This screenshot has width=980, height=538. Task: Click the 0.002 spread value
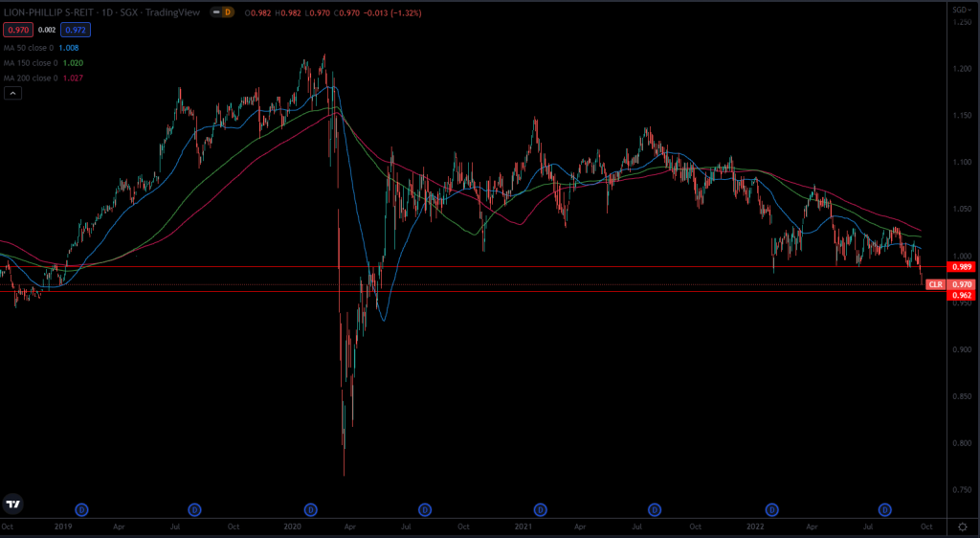tap(47, 30)
